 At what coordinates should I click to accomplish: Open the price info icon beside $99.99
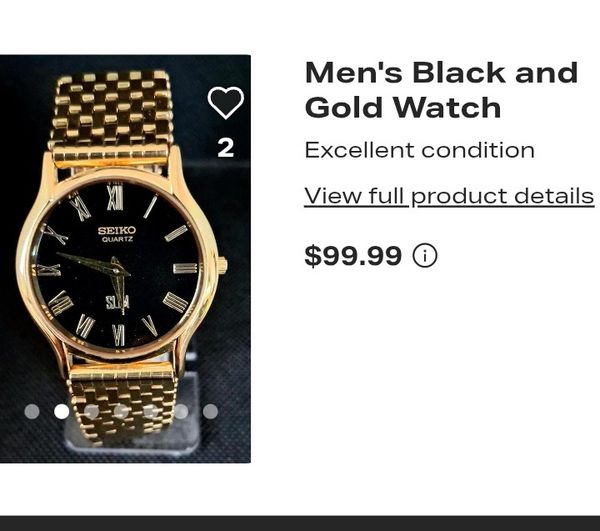425,256
